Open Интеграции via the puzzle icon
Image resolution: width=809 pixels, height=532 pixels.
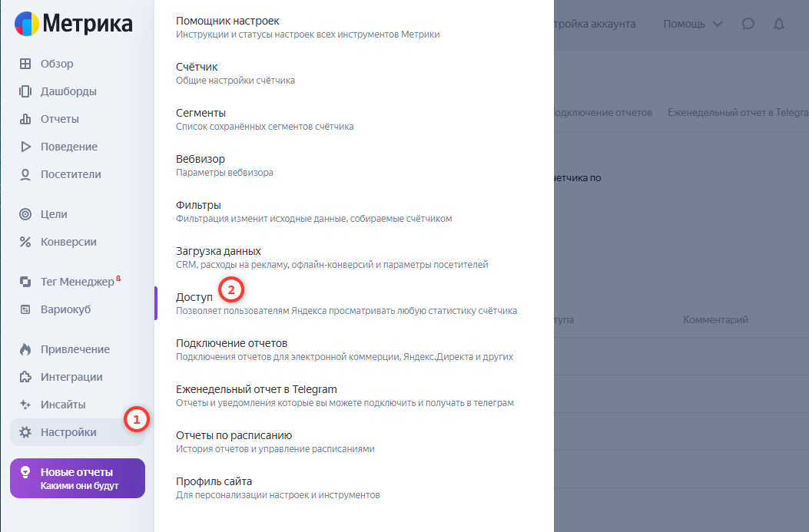click(x=25, y=377)
